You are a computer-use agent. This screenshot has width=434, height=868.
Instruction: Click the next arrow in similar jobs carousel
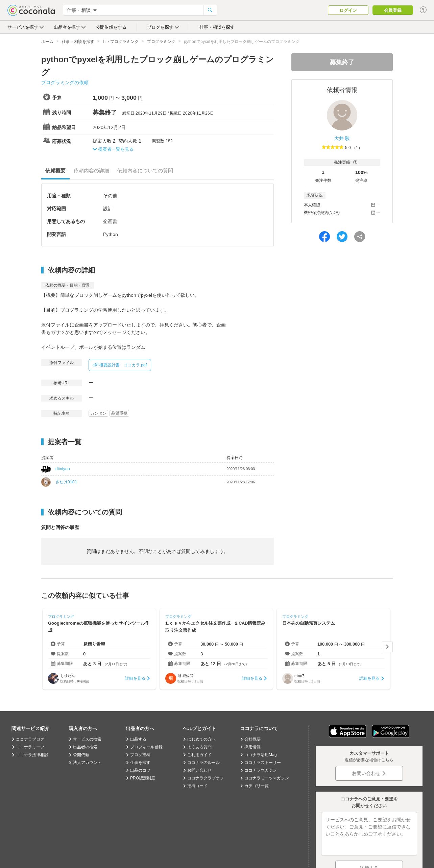pyautogui.click(x=387, y=647)
